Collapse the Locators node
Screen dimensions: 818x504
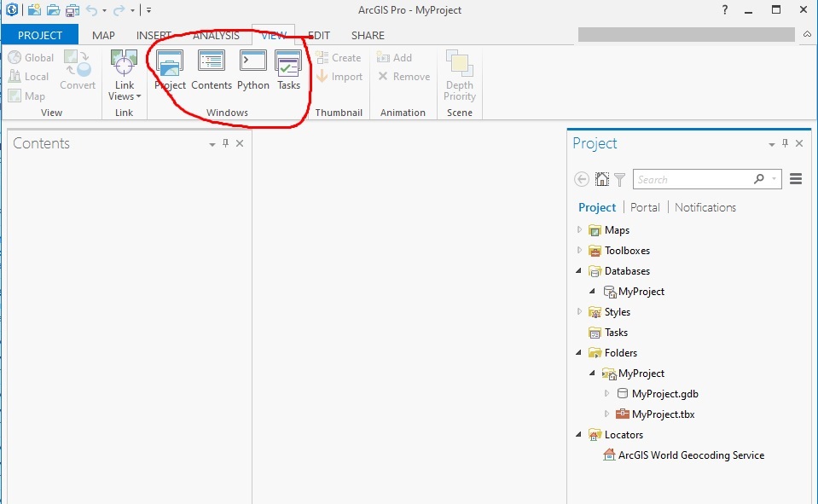(x=578, y=434)
